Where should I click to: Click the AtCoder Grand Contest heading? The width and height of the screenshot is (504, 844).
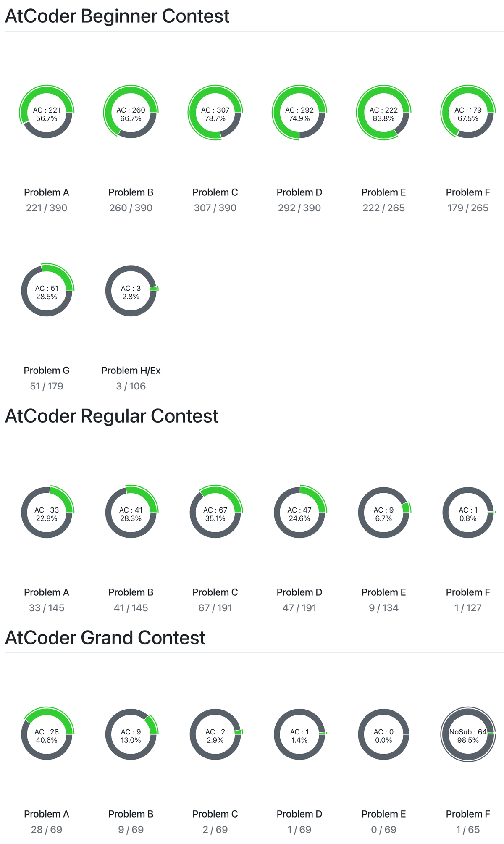[x=105, y=638]
